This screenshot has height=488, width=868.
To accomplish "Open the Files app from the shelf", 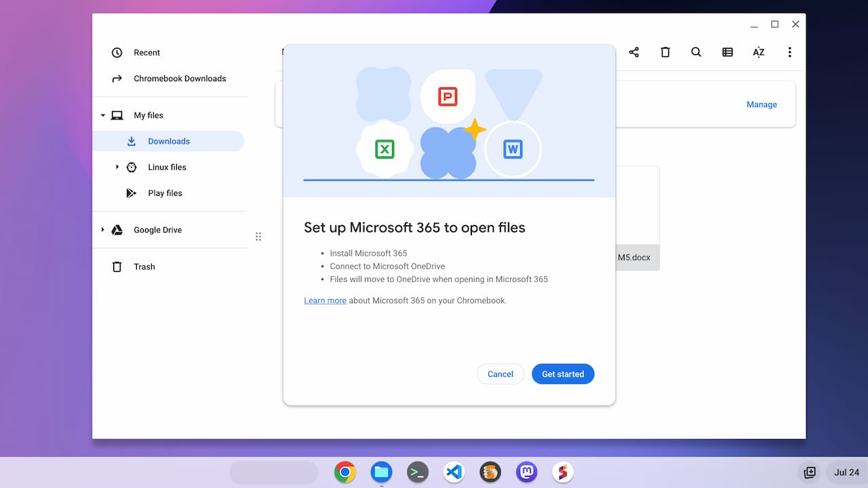I will pos(381,472).
